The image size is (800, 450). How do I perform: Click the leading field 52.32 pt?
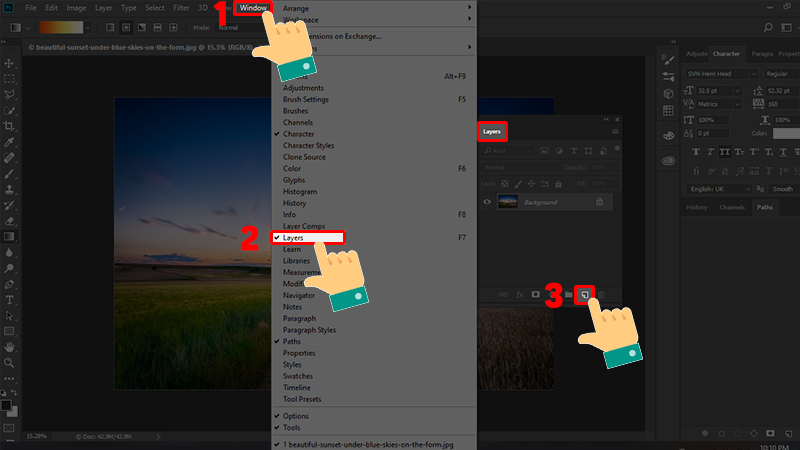pos(783,91)
